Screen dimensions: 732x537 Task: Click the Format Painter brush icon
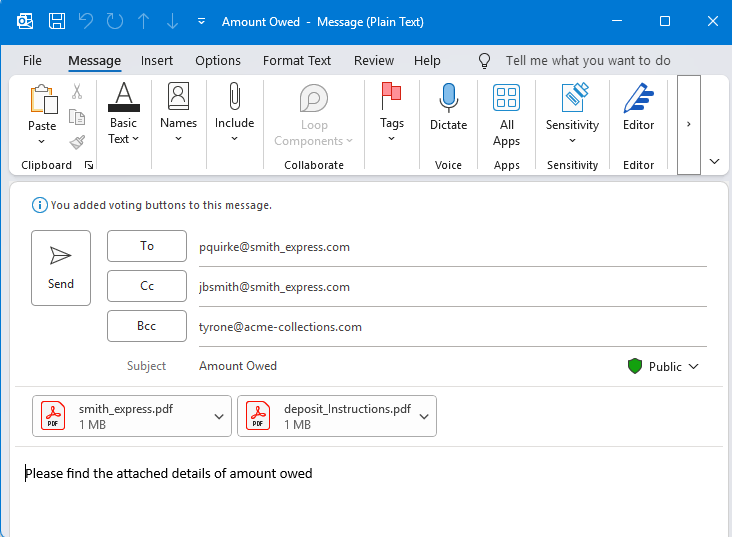pyautogui.click(x=78, y=142)
